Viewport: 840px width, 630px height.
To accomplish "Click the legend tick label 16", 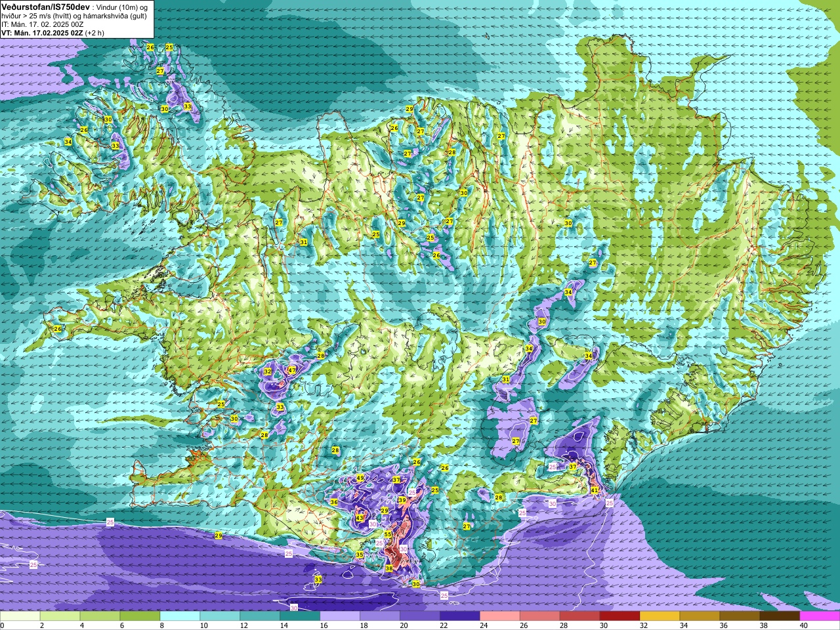I will tap(324, 625).
